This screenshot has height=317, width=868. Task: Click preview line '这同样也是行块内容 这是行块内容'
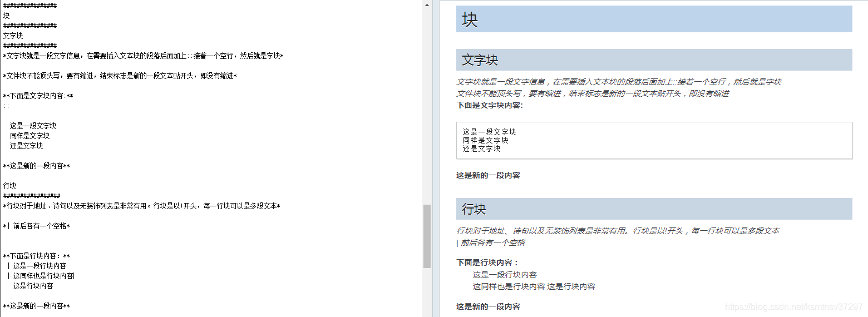534,286
